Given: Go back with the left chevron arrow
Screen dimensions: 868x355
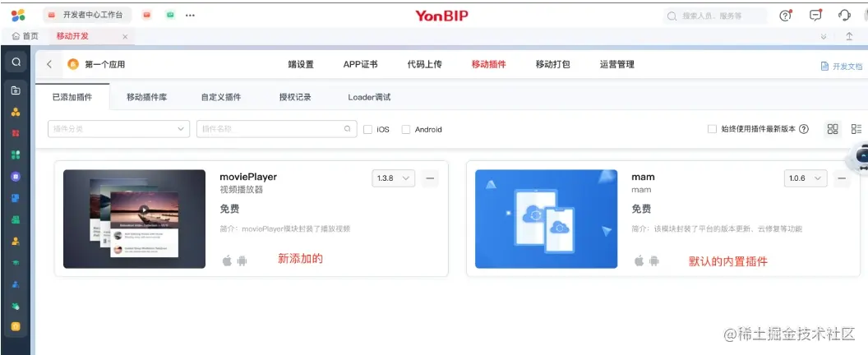Looking at the screenshot, I should [49, 64].
